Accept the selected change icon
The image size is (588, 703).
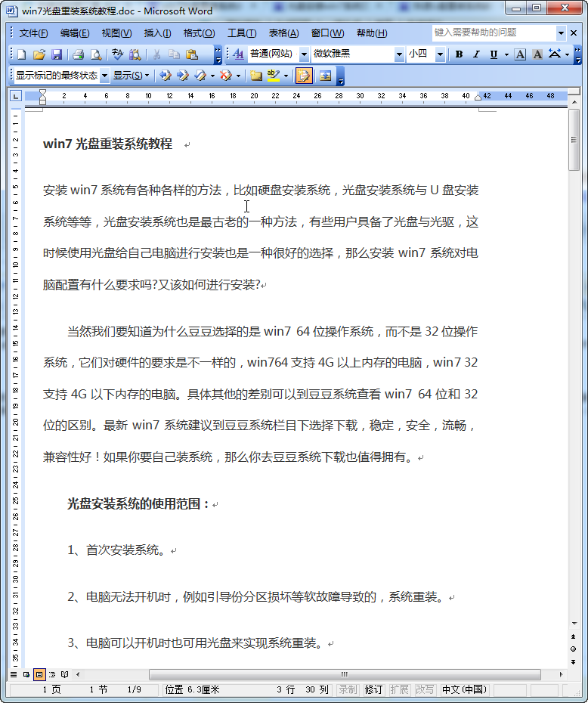tap(200, 76)
